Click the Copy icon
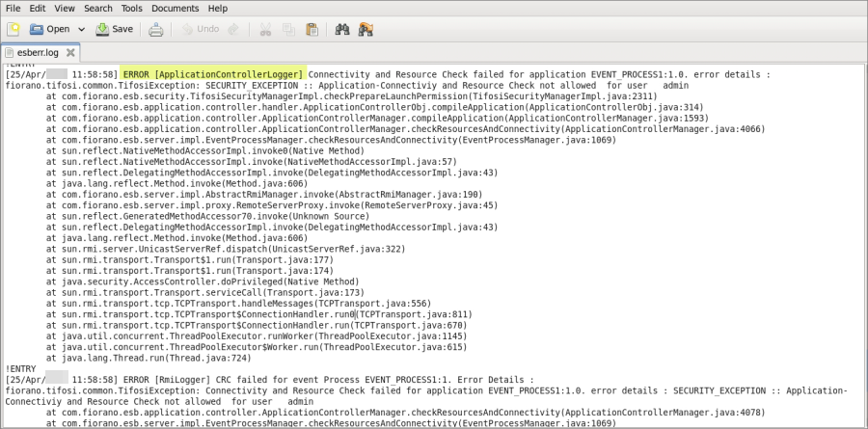Image resolution: width=868 pixels, height=429 pixels. pyautogui.click(x=289, y=29)
